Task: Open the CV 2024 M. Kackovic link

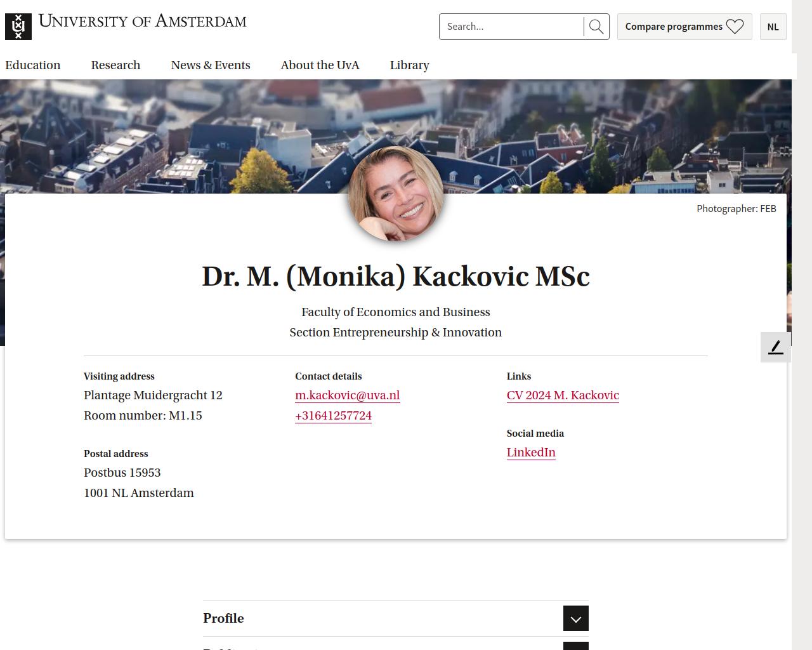Action: click(x=563, y=395)
